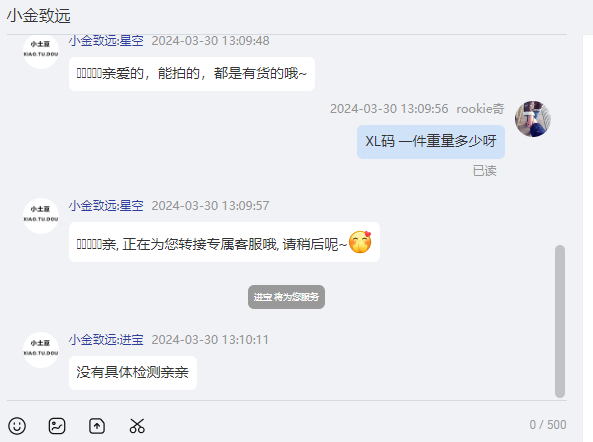Select the 没有具体检测亲亲 reply bubble
This screenshot has width=593, height=442.
[133, 373]
